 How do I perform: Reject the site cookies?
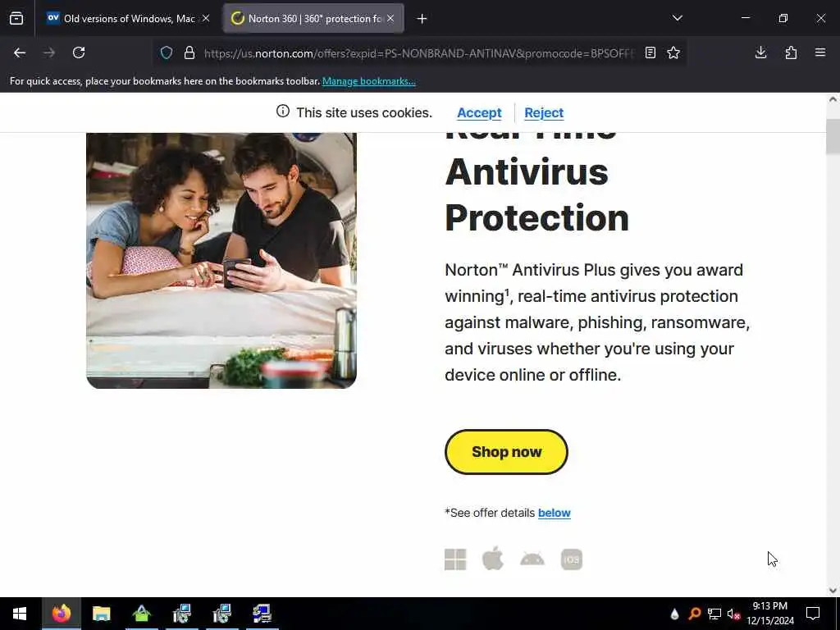(544, 112)
